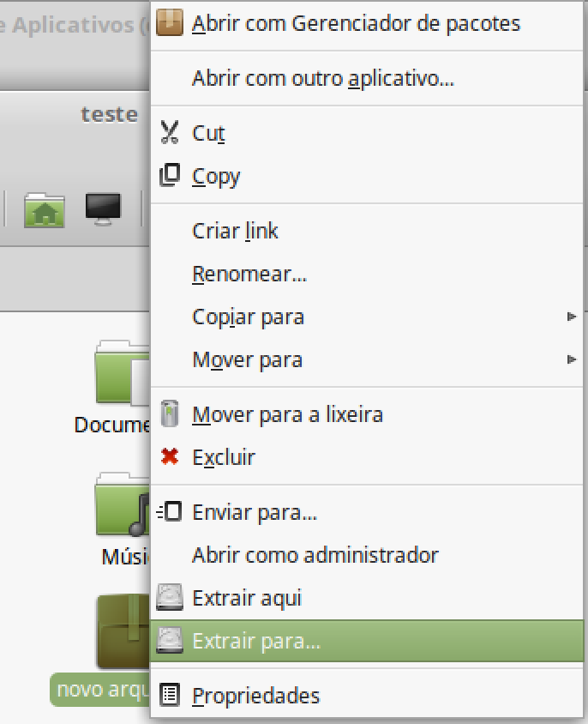Go to home folder via toolbar icon
Screen dimensions: 588x724
(x=45, y=209)
